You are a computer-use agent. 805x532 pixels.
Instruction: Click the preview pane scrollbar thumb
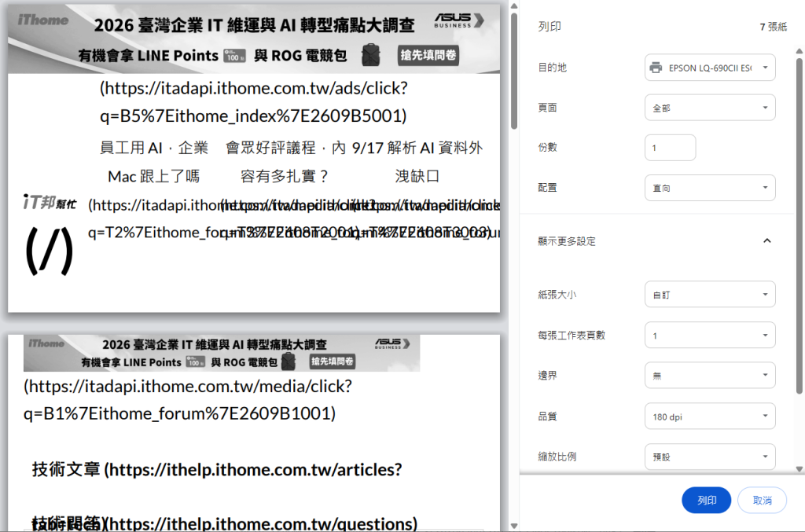tap(514, 71)
